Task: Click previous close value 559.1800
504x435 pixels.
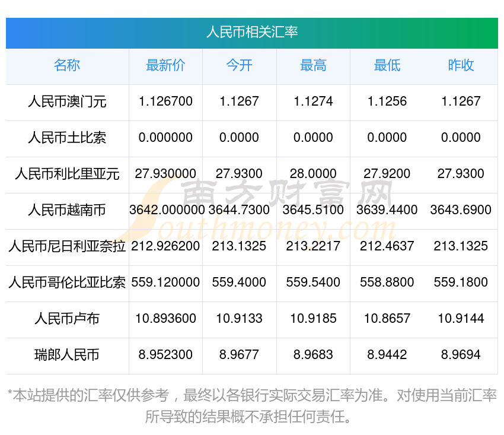Action: (461, 282)
